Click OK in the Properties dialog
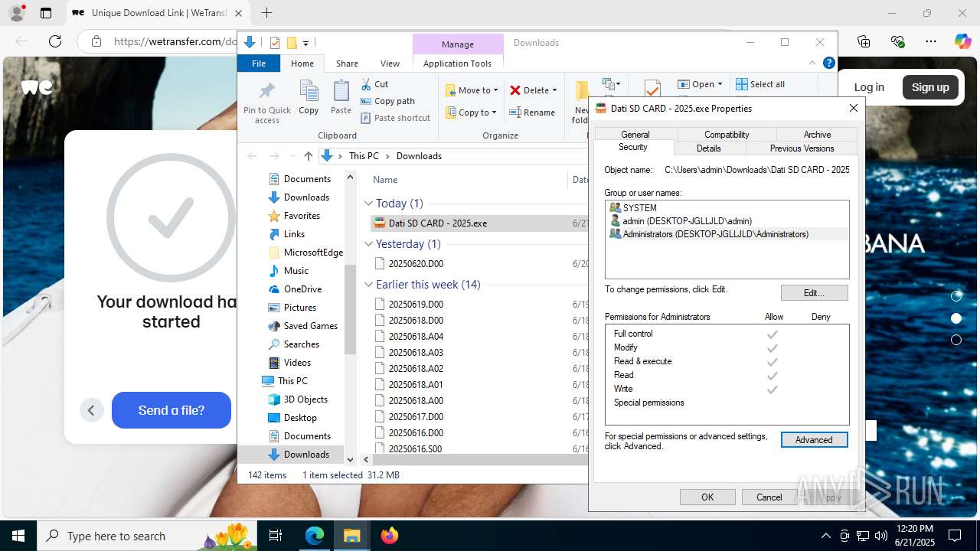 pyautogui.click(x=707, y=497)
